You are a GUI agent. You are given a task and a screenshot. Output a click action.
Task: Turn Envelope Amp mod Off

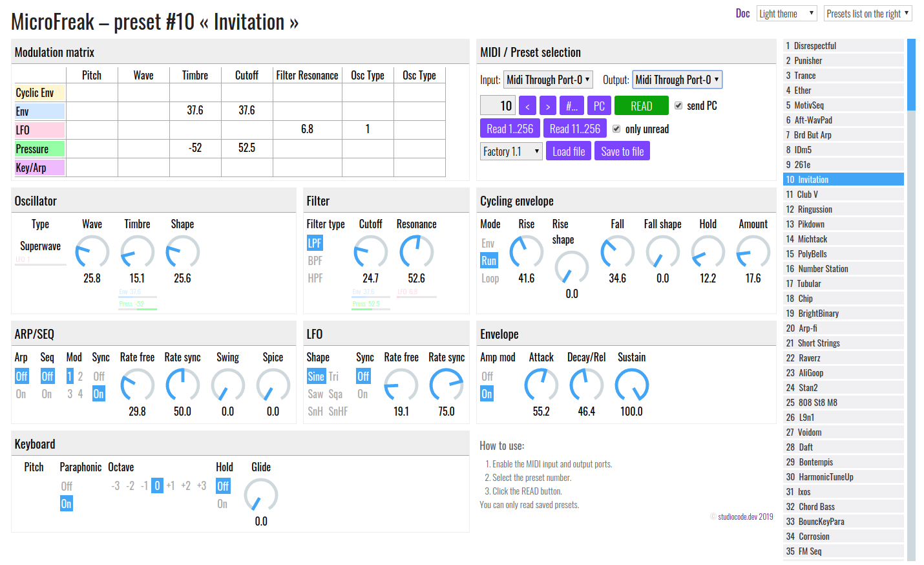pos(487,376)
